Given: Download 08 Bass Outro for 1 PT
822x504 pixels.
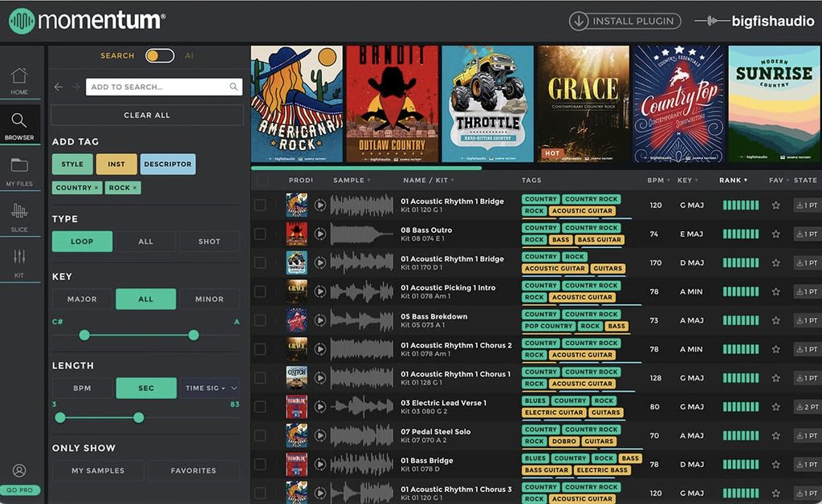Looking at the screenshot, I should [x=807, y=234].
